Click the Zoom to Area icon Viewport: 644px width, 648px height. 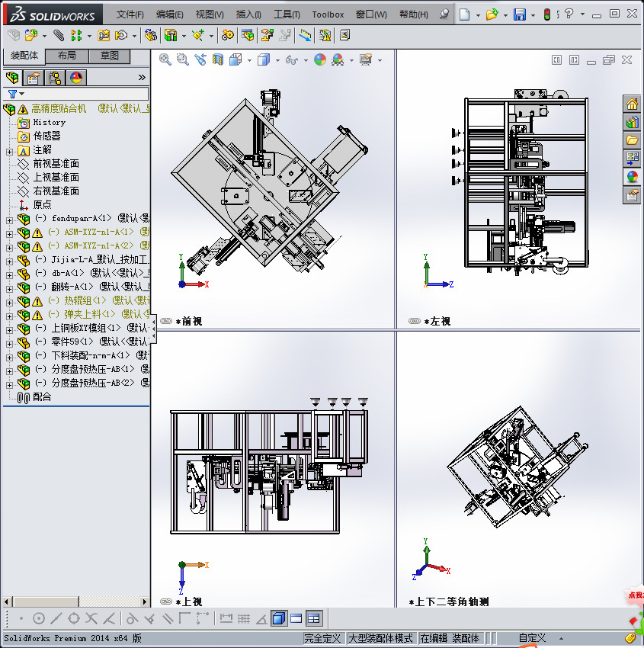(x=183, y=60)
